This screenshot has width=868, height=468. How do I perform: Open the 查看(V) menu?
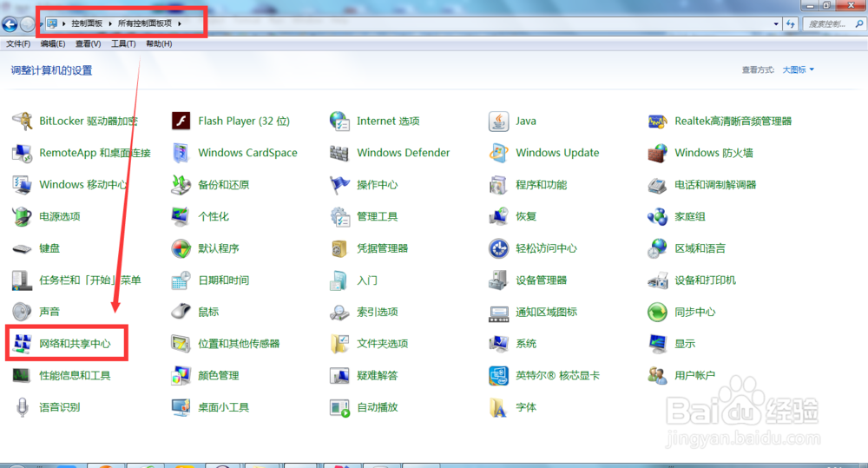88,43
